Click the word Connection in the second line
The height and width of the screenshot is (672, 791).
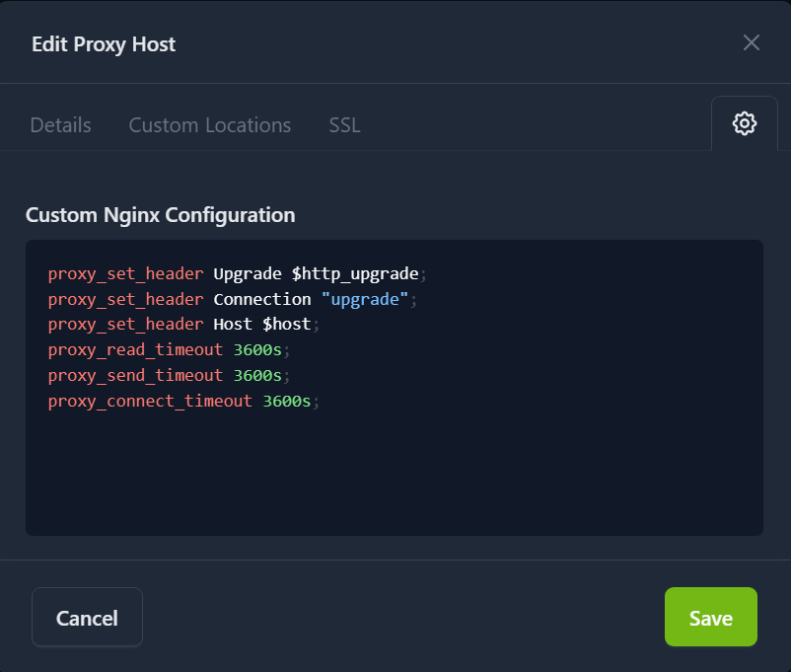click(262, 299)
